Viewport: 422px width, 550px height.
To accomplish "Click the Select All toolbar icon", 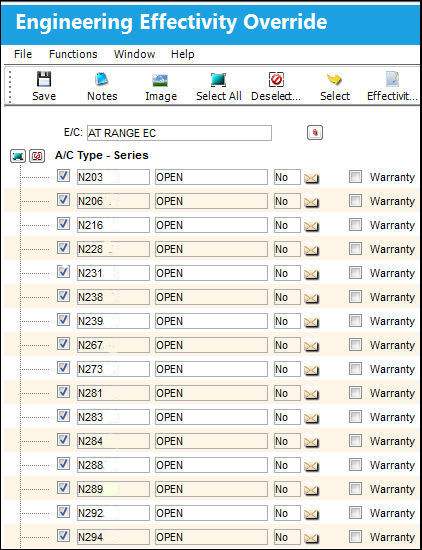I will tap(218, 80).
